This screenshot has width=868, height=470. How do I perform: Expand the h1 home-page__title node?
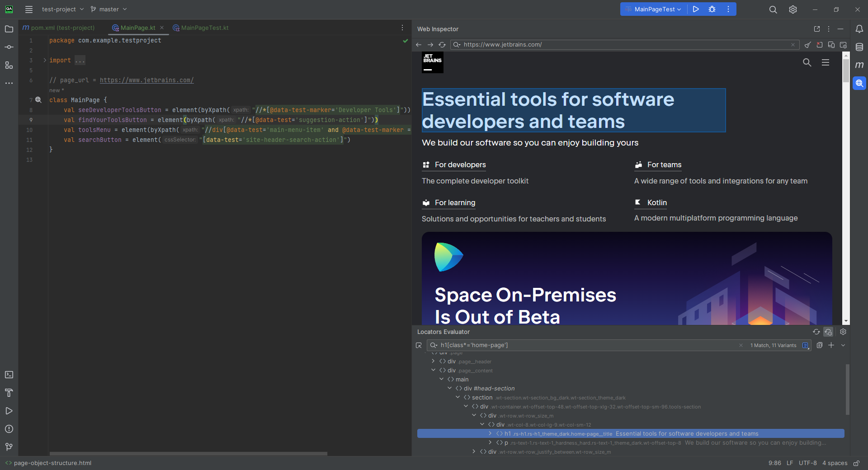(x=491, y=433)
